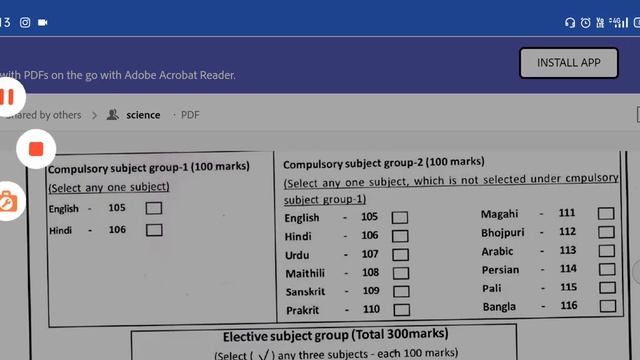This screenshot has width=640, height=360.
Task: Open the Shared by others breadcrumb
Action: (43, 115)
